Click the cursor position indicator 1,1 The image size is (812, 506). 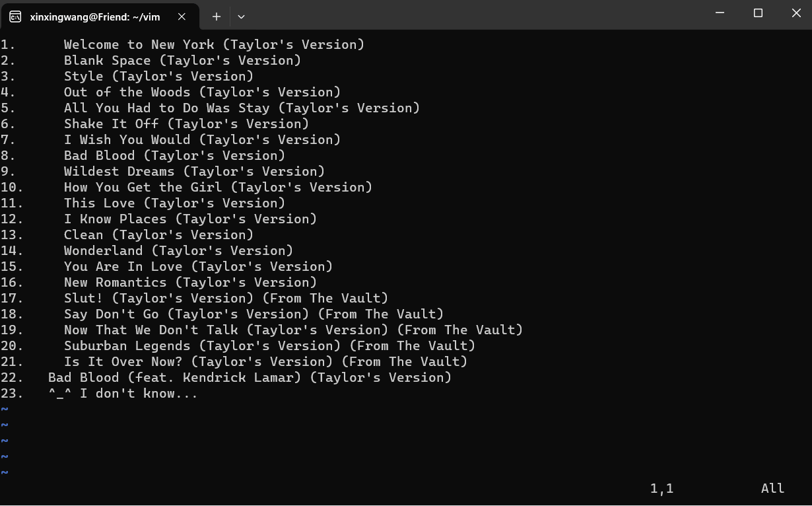[x=661, y=488]
